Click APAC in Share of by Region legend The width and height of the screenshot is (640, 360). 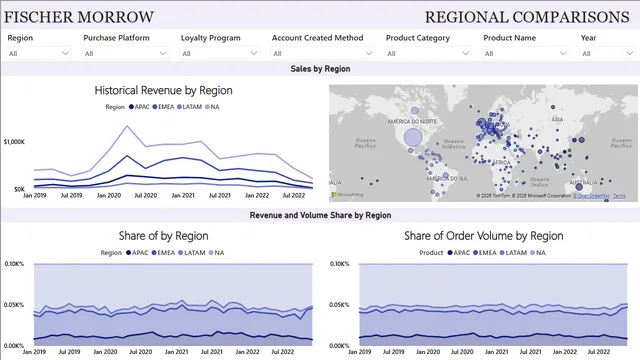(x=137, y=253)
